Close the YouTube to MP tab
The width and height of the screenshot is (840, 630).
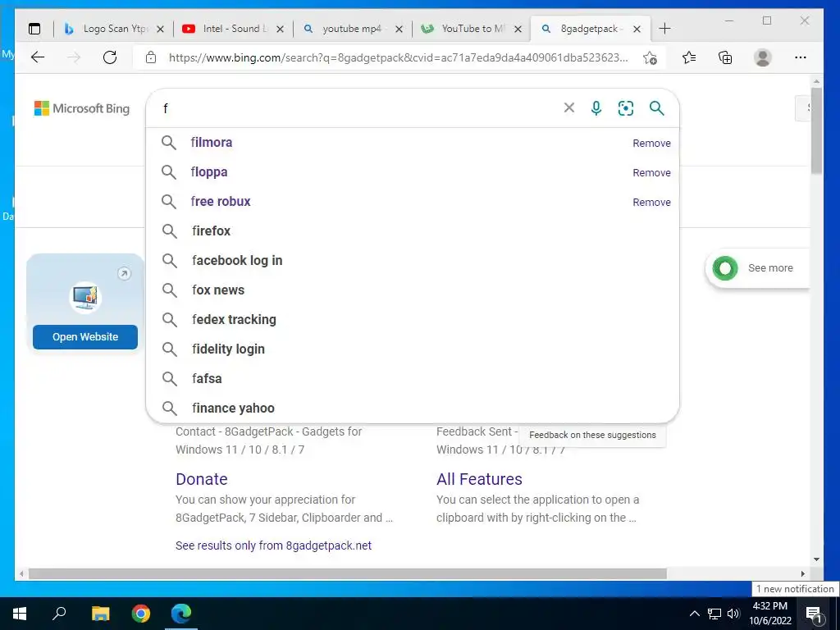click(x=518, y=30)
